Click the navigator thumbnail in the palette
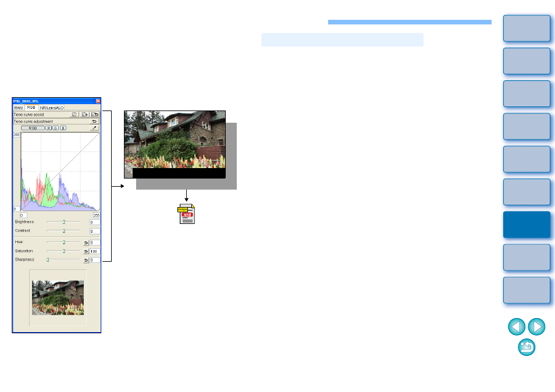Image resolution: width=555 pixels, height=392 pixels. [x=58, y=298]
